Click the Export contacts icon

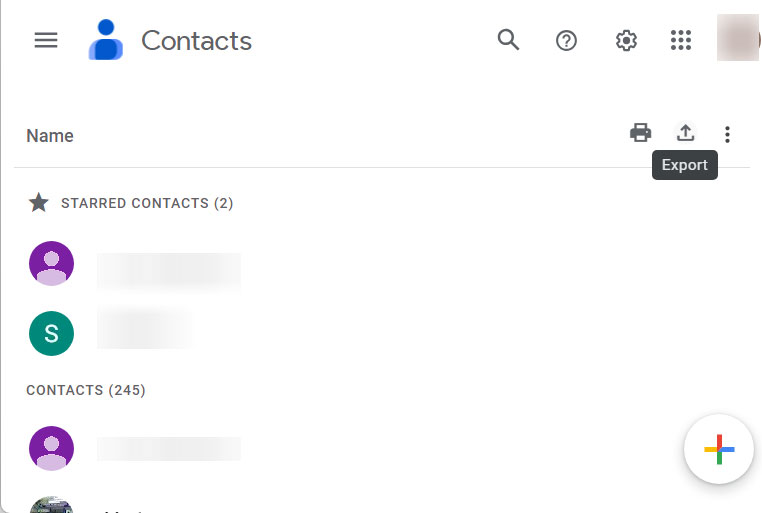click(x=685, y=133)
